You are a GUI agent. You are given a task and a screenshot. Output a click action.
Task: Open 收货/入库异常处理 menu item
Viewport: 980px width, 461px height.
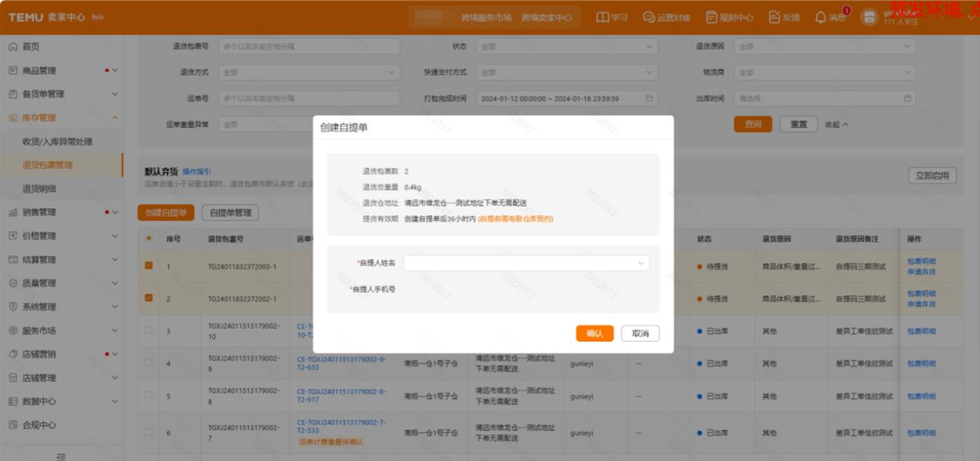(x=57, y=142)
